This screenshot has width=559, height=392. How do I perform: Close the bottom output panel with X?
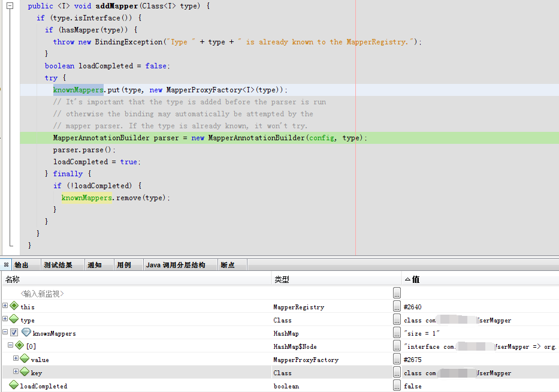click(x=6, y=265)
